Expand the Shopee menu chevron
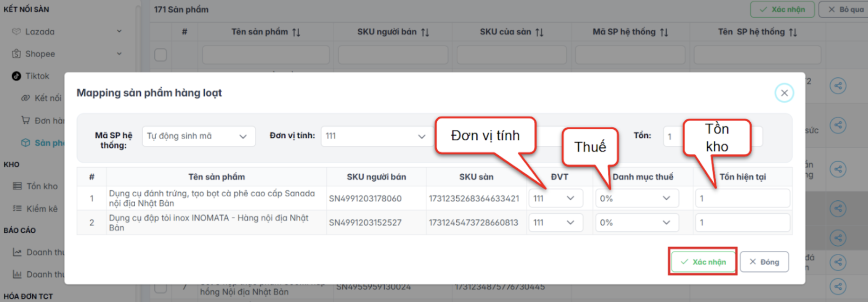The height and width of the screenshot is (302, 868). (x=119, y=53)
